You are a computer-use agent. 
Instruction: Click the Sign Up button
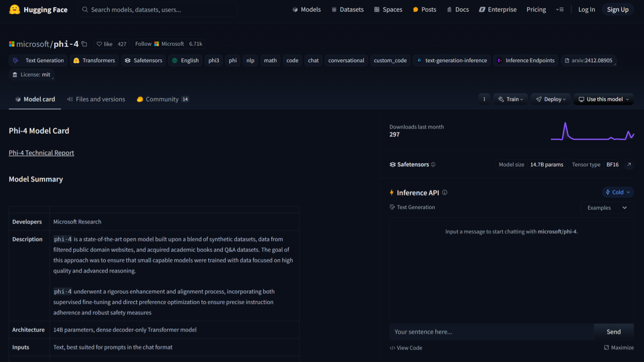pos(617,10)
